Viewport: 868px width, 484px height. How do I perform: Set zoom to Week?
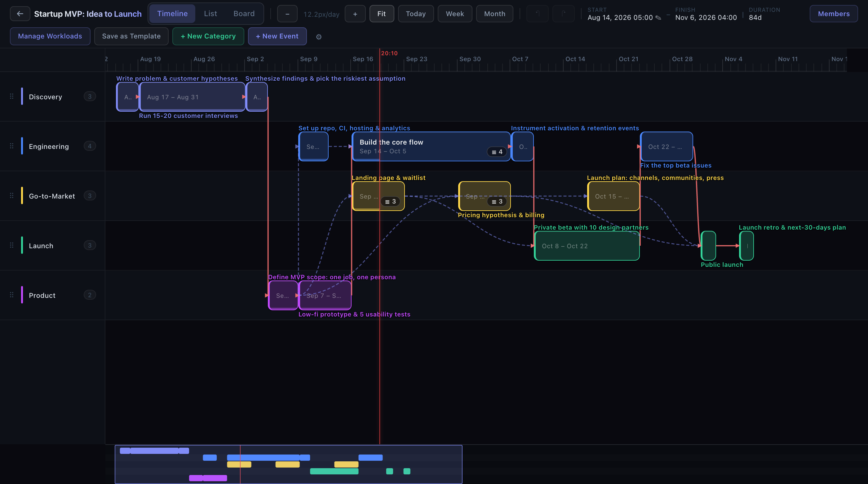pyautogui.click(x=455, y=14)
